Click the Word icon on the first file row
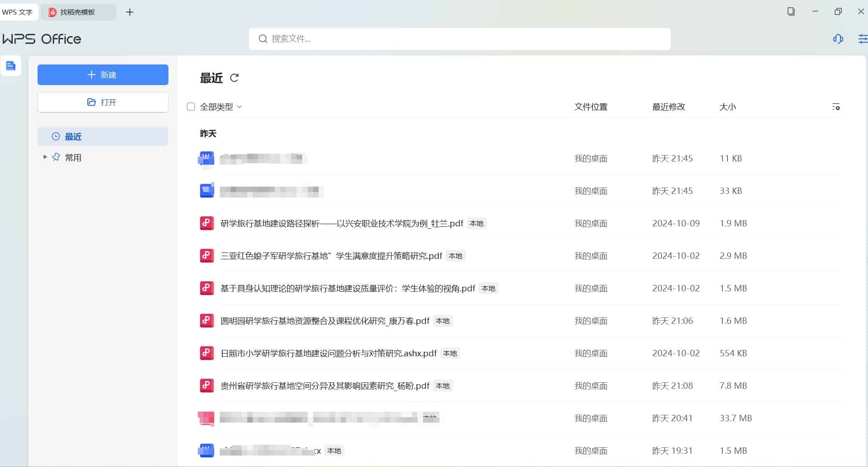 pos(206,158)
